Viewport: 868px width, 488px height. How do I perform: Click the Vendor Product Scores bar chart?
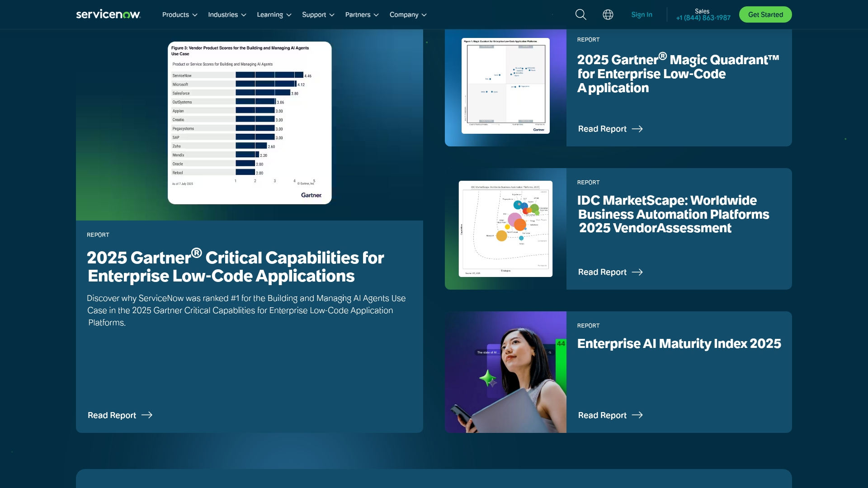249,123
